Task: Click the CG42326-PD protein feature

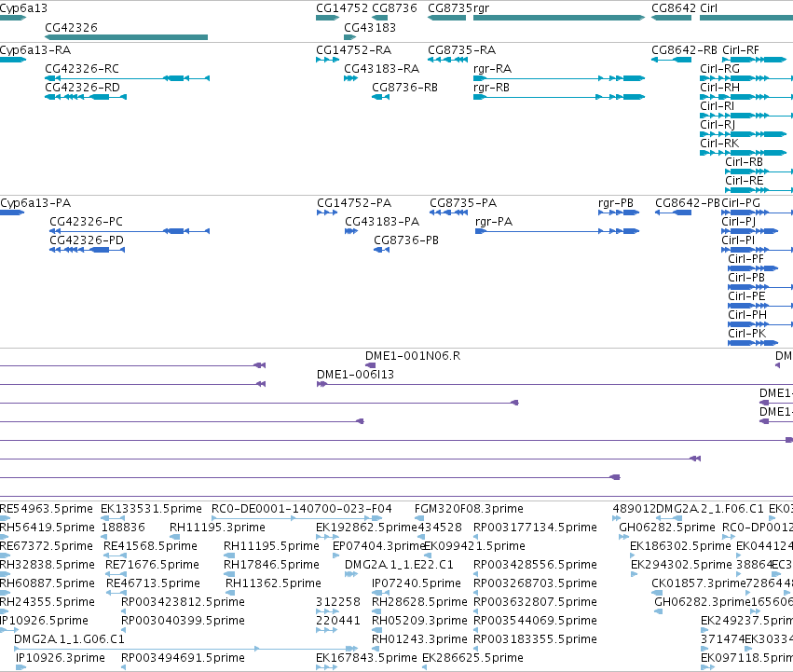Action: coord(87,250)
